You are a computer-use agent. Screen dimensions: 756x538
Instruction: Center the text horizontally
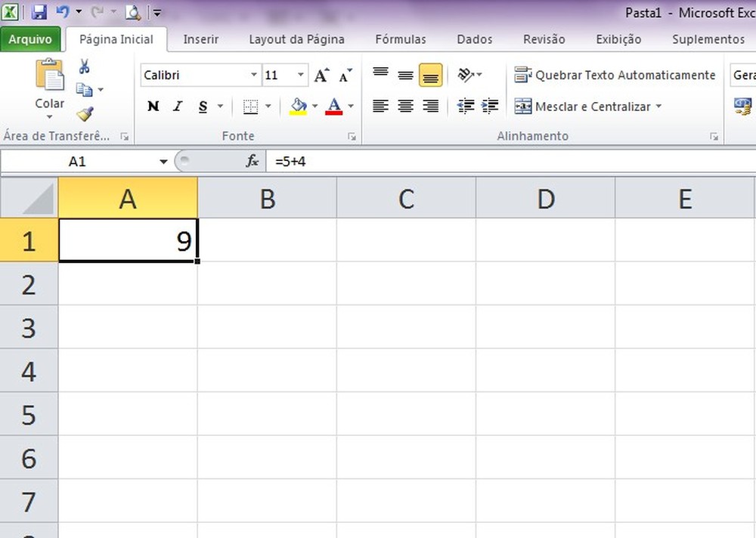(x=405, y=106)
